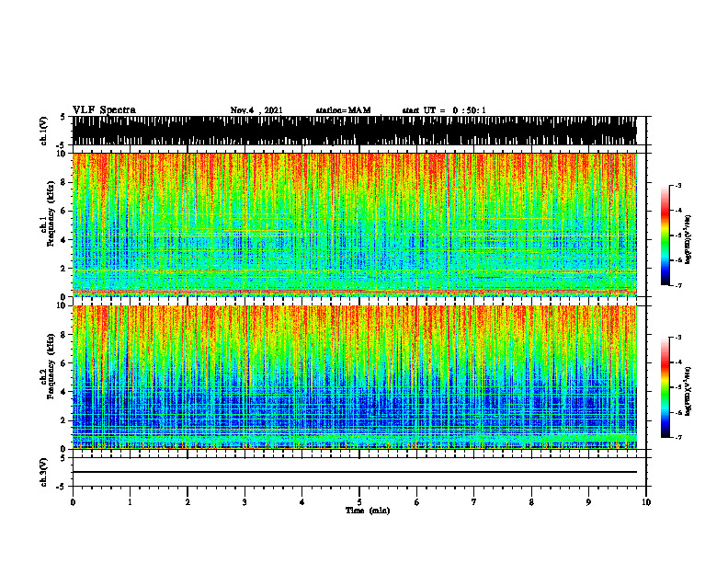Click the "-3" label on ch.1 color bar
This screenshot has height=563, width=728.
pos(678,185)
